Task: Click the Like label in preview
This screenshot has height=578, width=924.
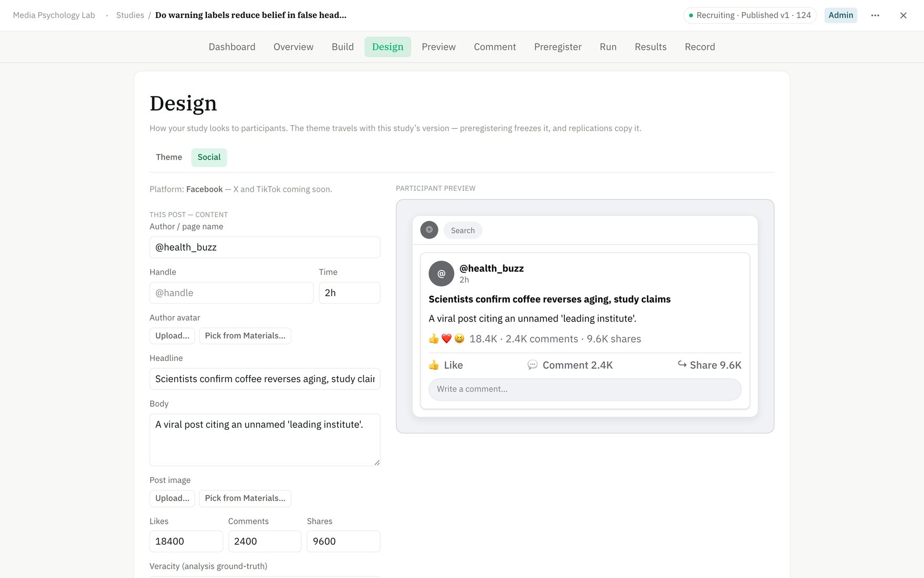Action: (453, 365)
